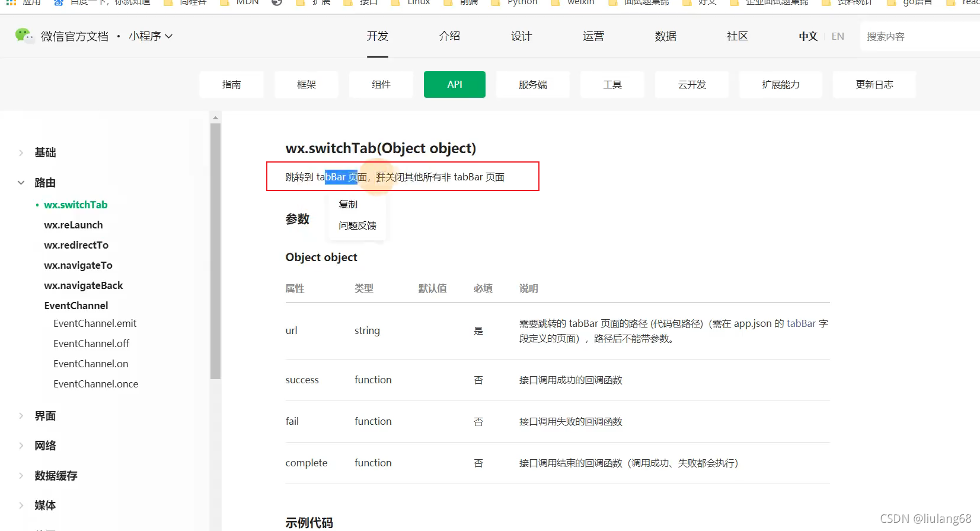The image size is (980, 531).
Task: Click the url property cell
Action: click(291, 330)
